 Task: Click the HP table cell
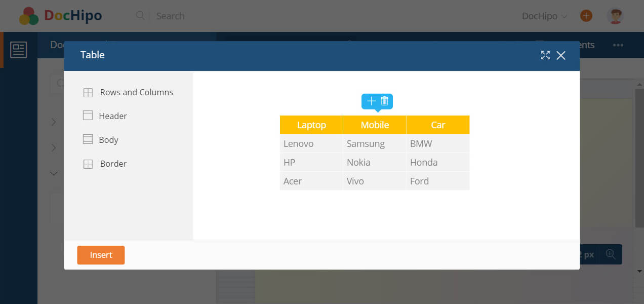pos(311,162)
